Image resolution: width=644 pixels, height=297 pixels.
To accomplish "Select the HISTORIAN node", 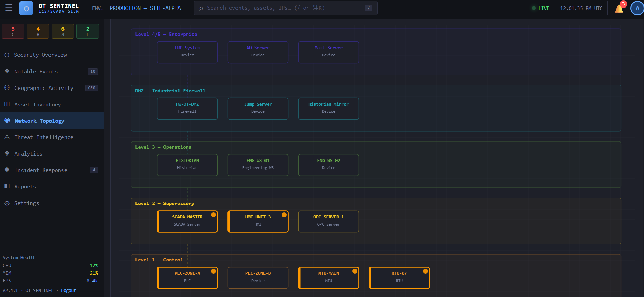I will click(x=187, y=165).
